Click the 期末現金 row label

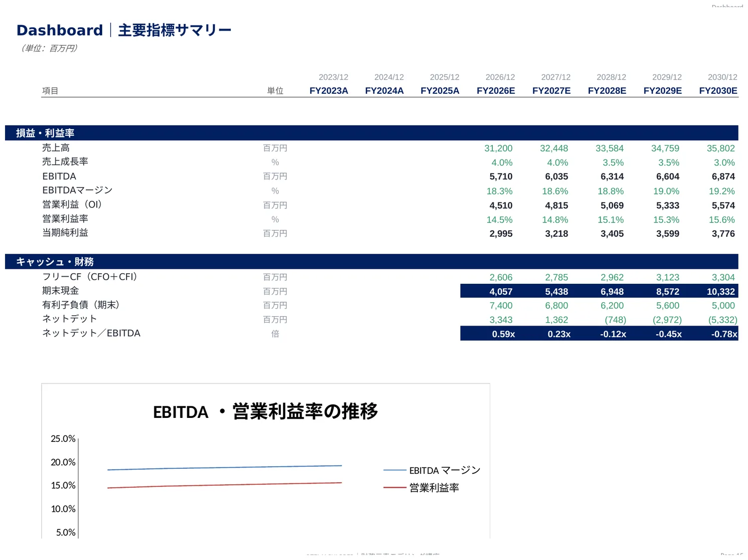click(x=60, y=291)
